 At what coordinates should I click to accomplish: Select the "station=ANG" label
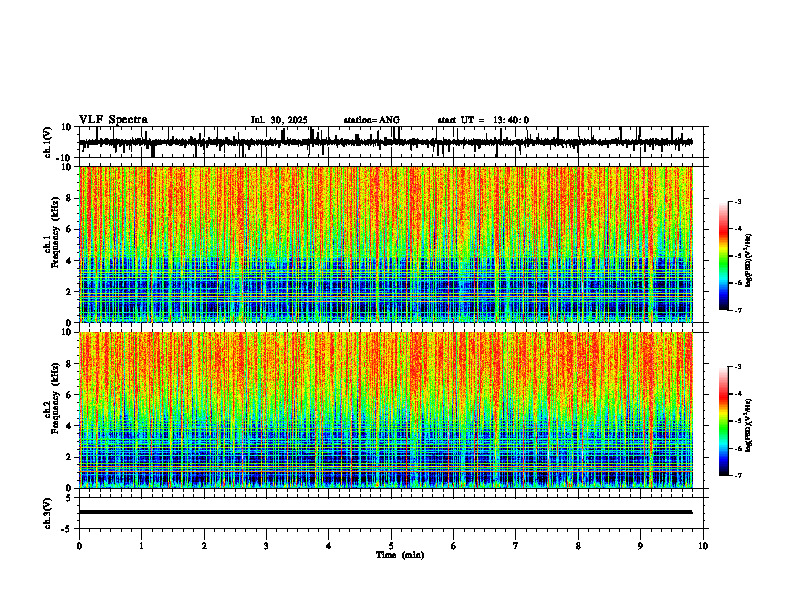coord(371,120)
